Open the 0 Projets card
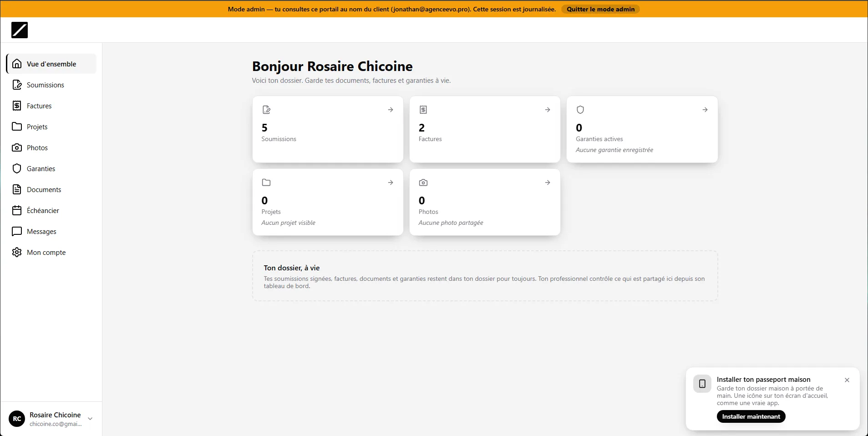This screenshot has height=436, width=868. [x=328, y=202]
